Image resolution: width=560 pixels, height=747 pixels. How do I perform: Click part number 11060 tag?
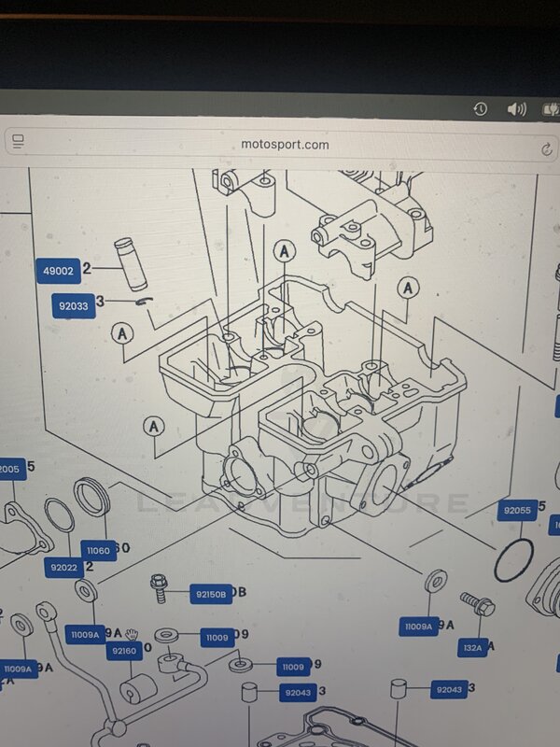[x=99, y=551]
